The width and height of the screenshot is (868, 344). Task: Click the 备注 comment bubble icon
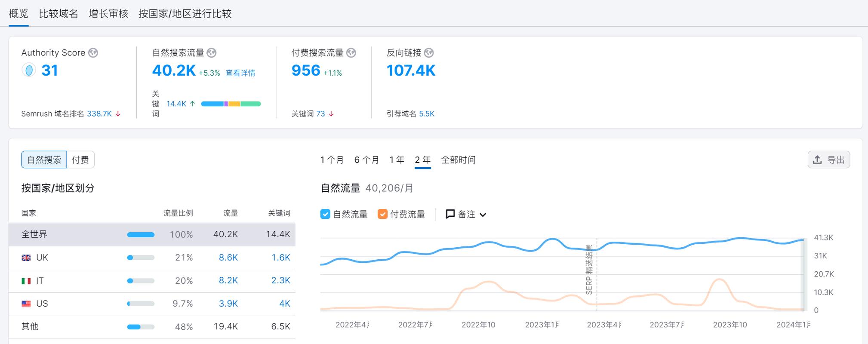(450, 214)
